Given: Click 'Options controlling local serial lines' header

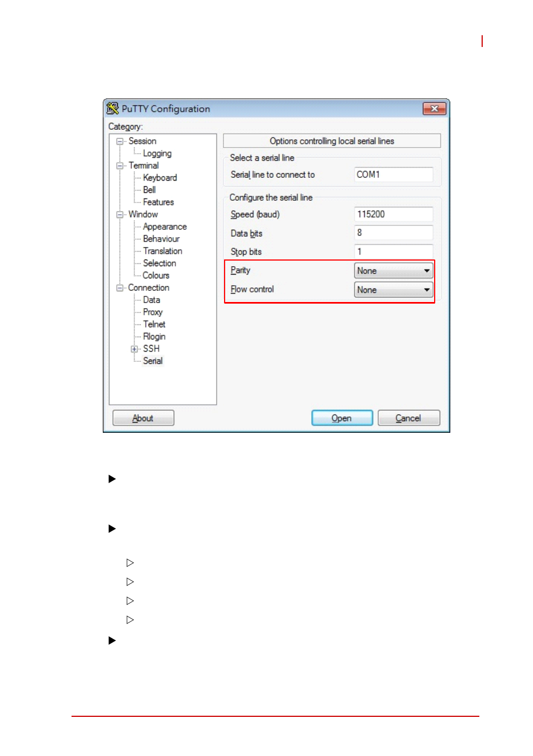Looking at the screenshot, I should (x=332, y=141).
